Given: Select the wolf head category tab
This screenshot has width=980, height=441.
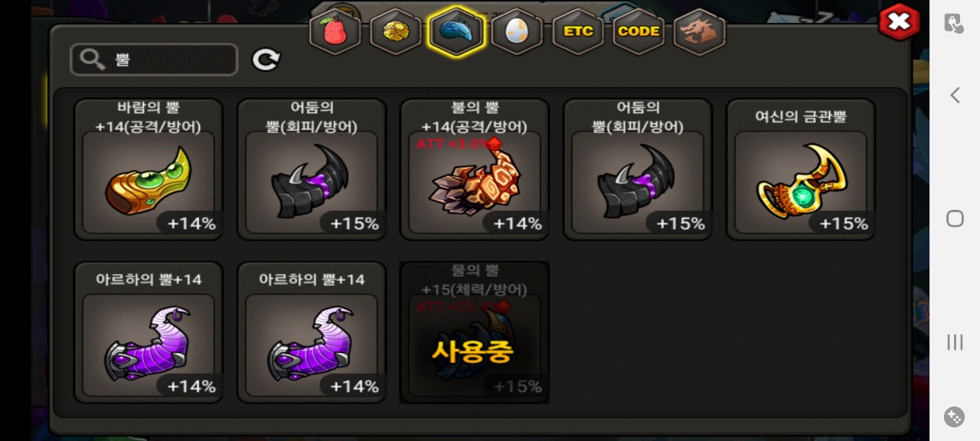Looking at the screenshot, I should [x=700, y=31].
